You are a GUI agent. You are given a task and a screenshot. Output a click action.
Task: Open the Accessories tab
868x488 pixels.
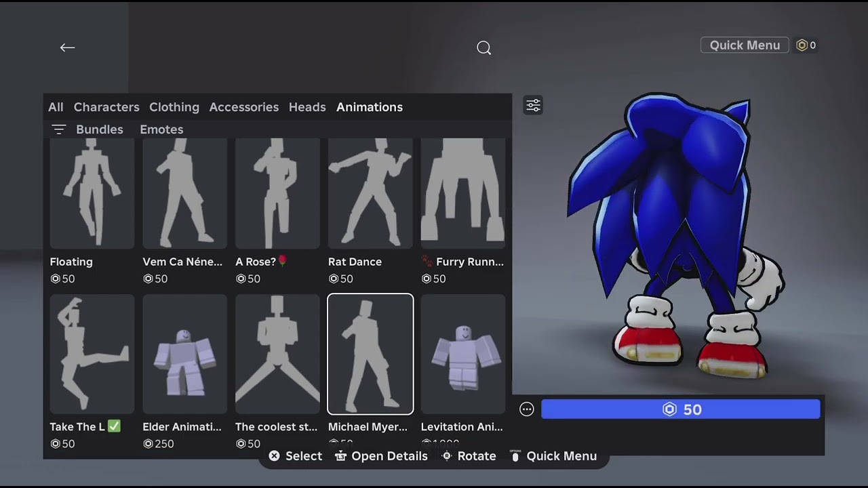point(244,107)
